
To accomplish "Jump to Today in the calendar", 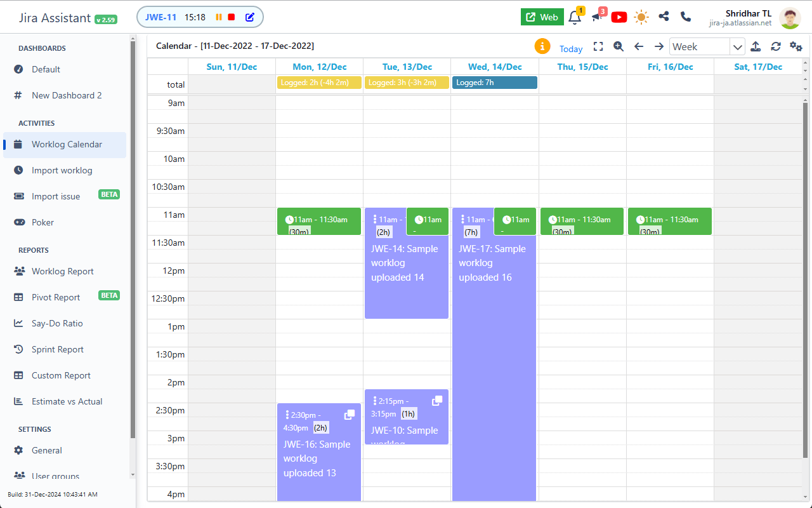I will pos(570,49).
